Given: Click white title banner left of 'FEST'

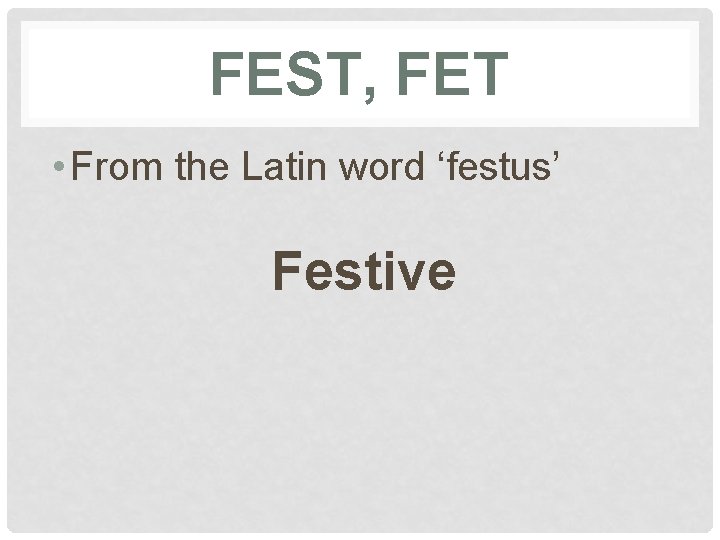Looking at the screenshot, I should 110,75.
